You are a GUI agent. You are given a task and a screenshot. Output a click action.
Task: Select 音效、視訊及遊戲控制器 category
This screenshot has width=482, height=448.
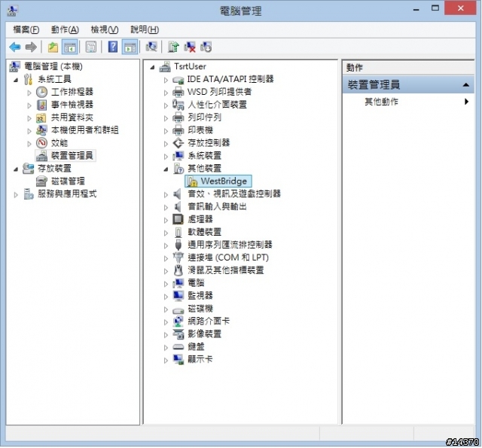point(234,194)
